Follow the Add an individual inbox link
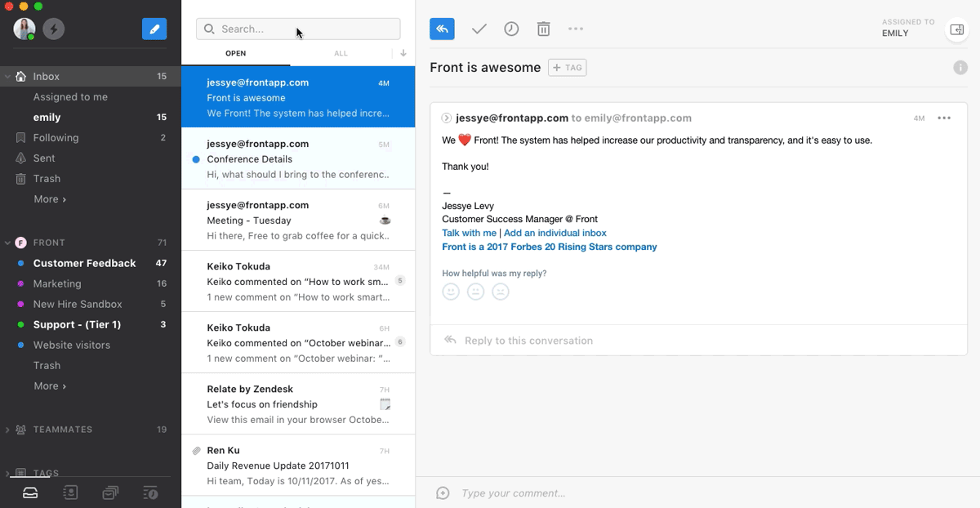The image size is (980, 508). 555,233
